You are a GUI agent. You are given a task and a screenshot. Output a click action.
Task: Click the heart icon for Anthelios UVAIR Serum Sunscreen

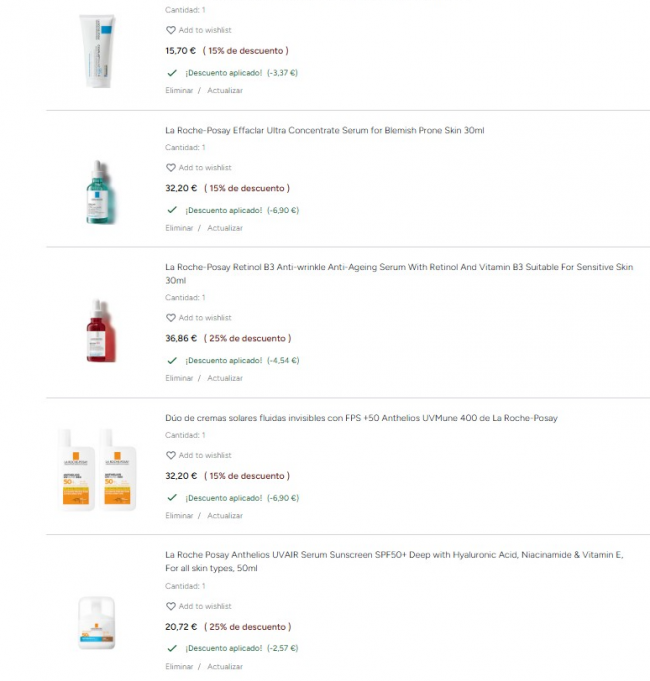click(x=171, y=606)
